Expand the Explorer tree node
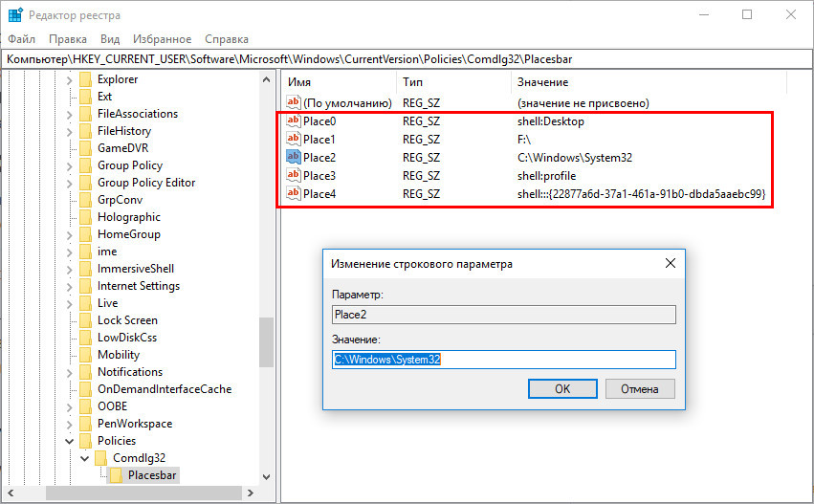Screen dimensions: 814x504 point(69,80)
